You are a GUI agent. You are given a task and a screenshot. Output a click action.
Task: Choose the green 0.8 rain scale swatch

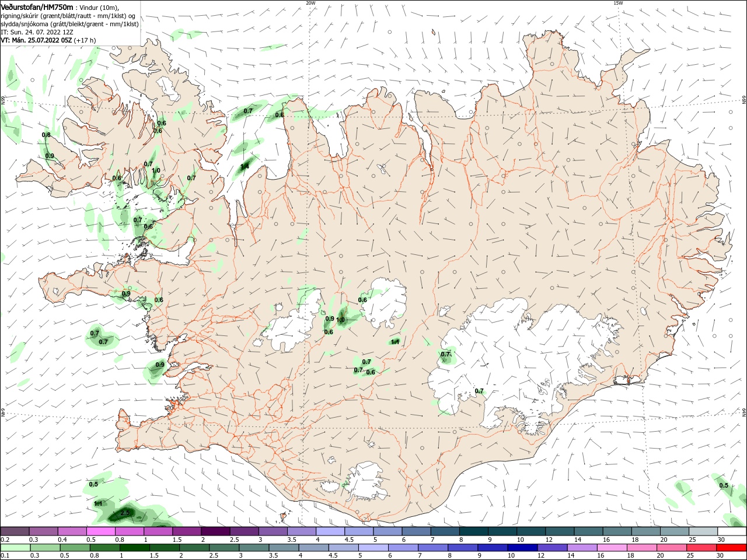point(104,548)
